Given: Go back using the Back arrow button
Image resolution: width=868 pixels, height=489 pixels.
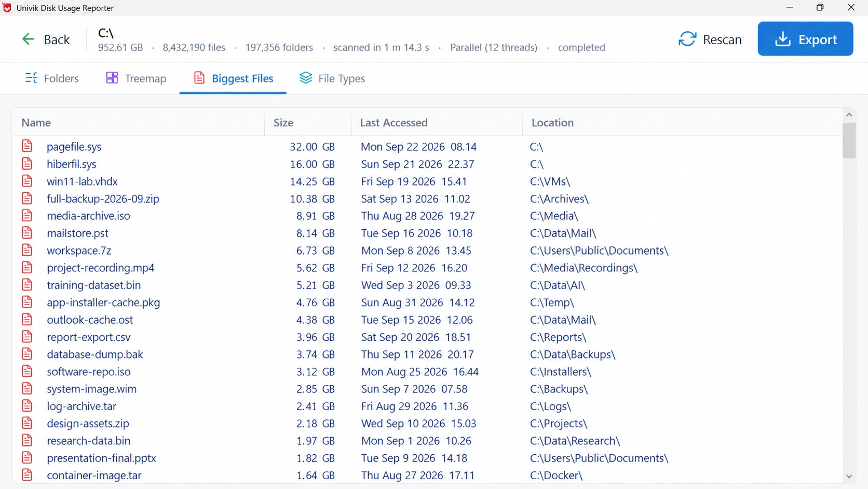Looking at the screenshot, I should click(46, 39).
